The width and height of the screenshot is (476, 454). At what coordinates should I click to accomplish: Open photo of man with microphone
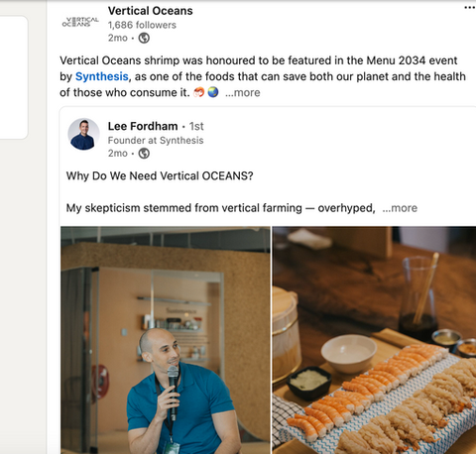(x=166, y=340)
